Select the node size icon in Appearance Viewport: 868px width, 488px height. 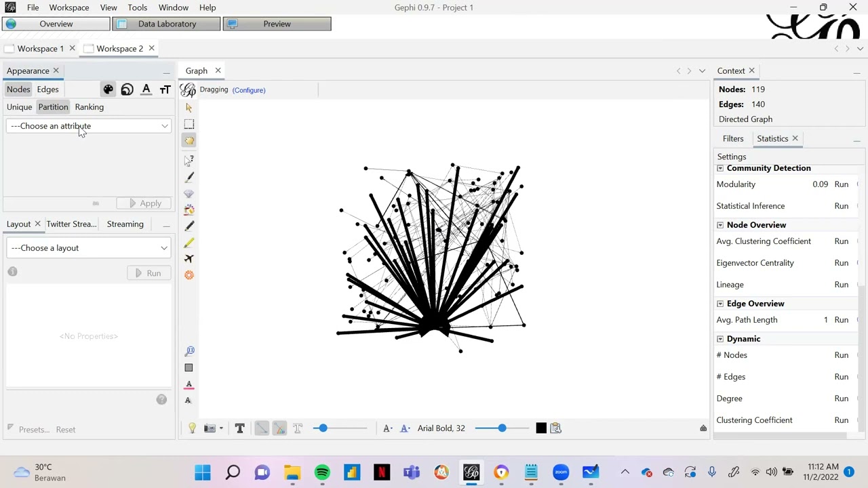coord(127,89)
